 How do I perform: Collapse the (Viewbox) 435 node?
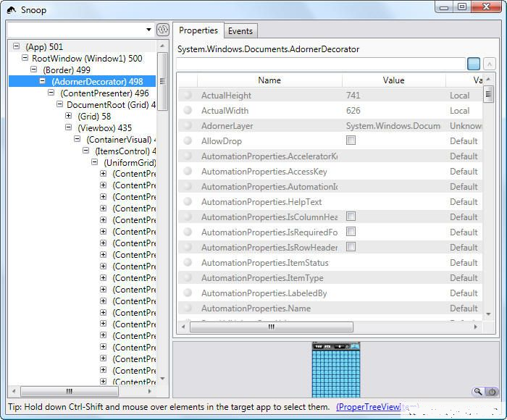pos(69,127)
